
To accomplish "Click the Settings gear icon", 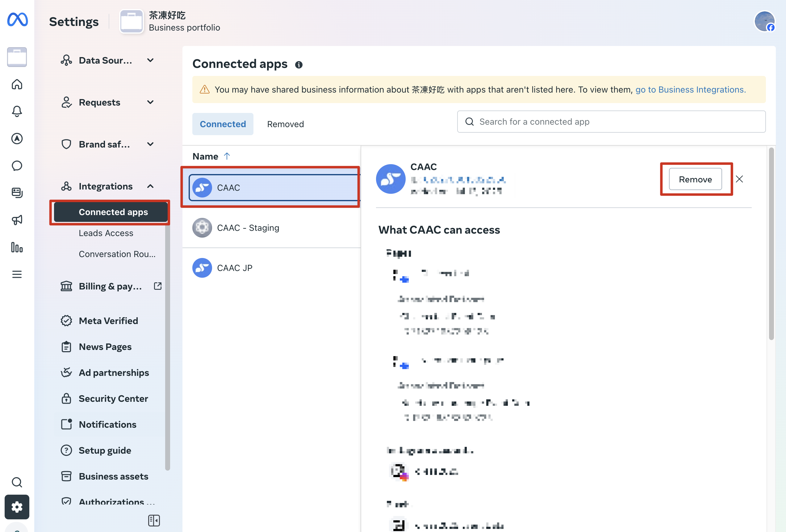I will click(x=17, y=507).
